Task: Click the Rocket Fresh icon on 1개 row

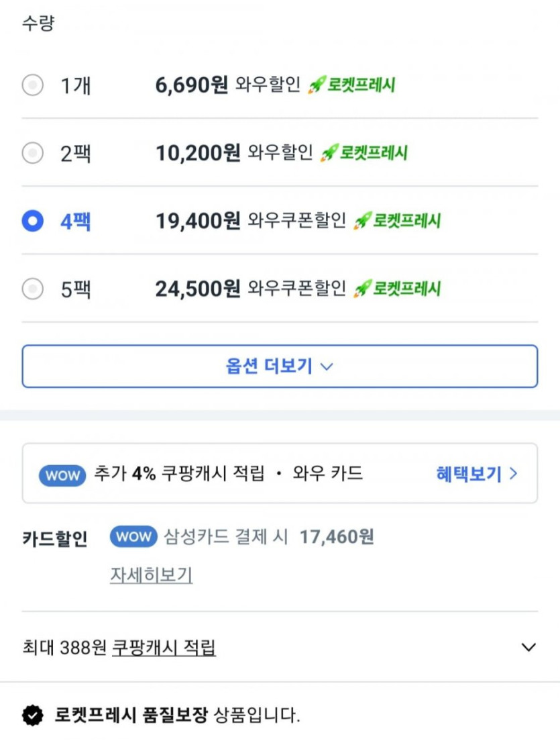Action: (317, 85)
